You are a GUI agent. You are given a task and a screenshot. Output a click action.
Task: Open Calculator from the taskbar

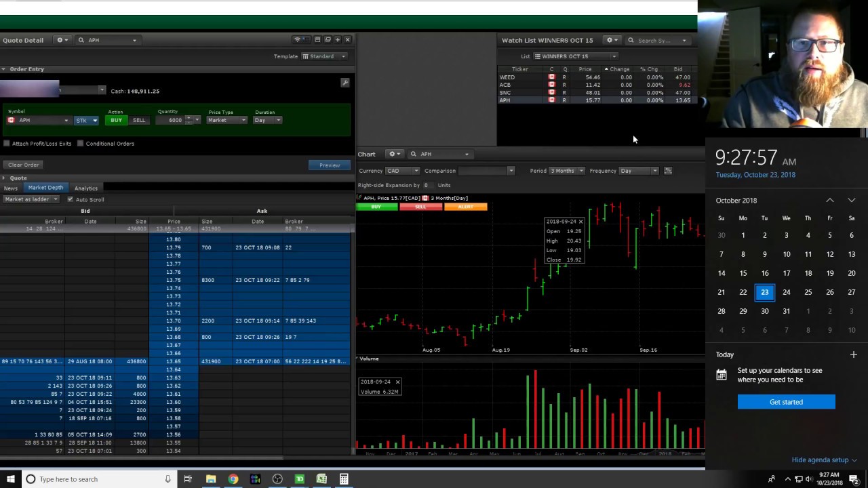pos(344,479)
